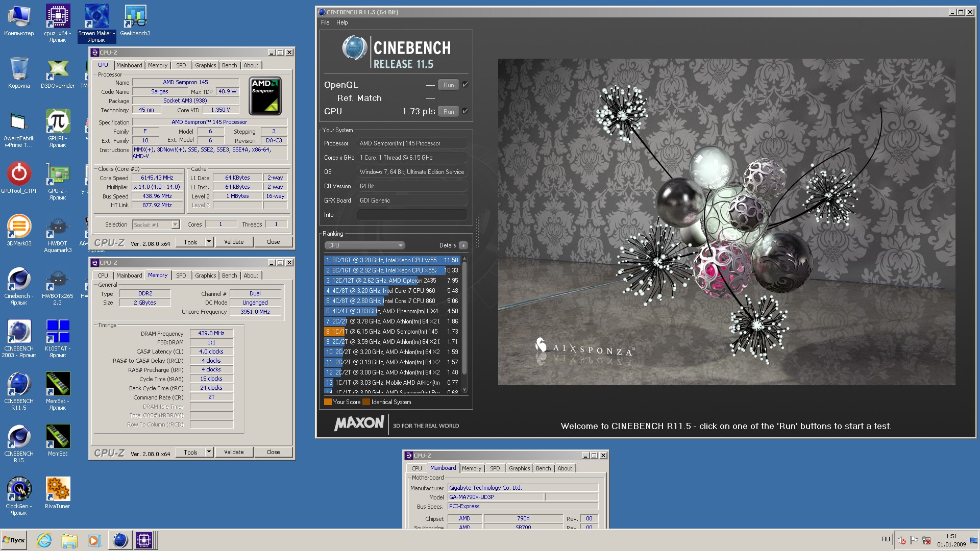
Task: Click the Action Center flag tray icon
Action: point(914,540)
